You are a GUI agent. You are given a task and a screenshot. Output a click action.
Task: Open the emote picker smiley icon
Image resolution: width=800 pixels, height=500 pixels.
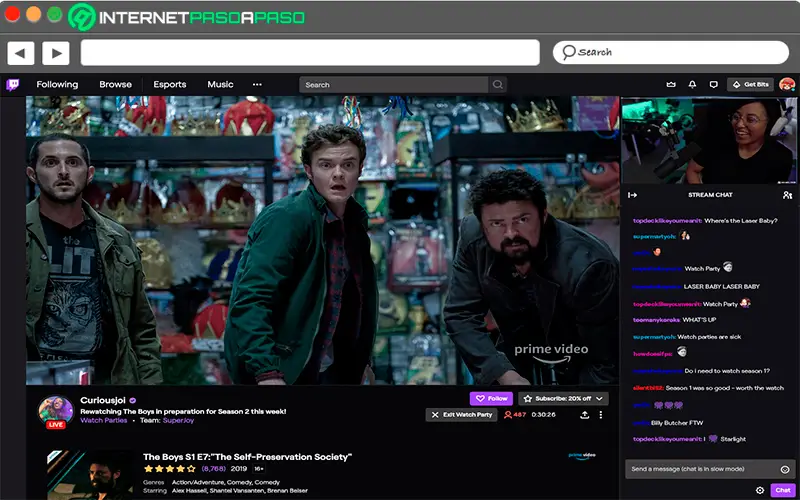[785, 469]
